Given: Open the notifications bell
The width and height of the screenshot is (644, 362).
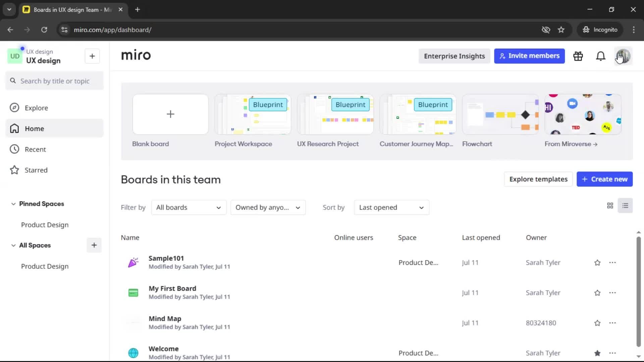Looking at the screenshot, I should (600, 56).
